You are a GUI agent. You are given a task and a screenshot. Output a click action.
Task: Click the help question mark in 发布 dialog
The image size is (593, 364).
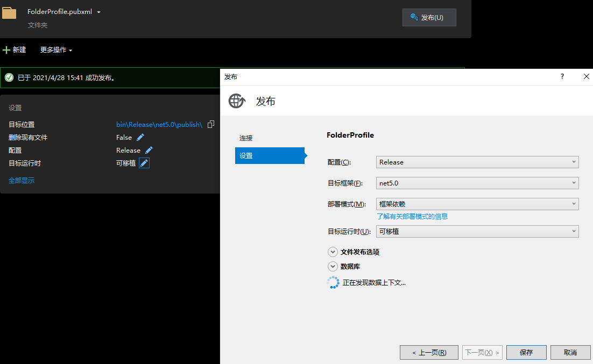(x=562, y=76)
